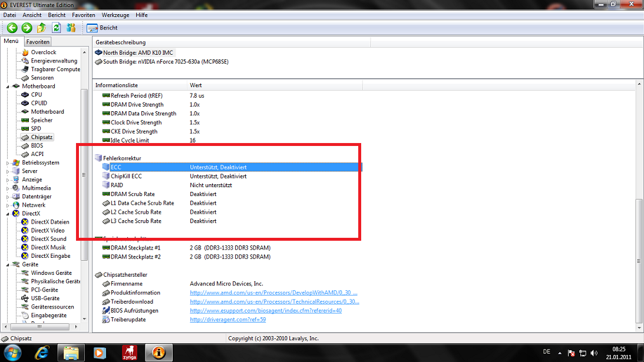Expand the Netzwerk tree node
The height and width of the screenshot is (362, 644).
point(8,205)
